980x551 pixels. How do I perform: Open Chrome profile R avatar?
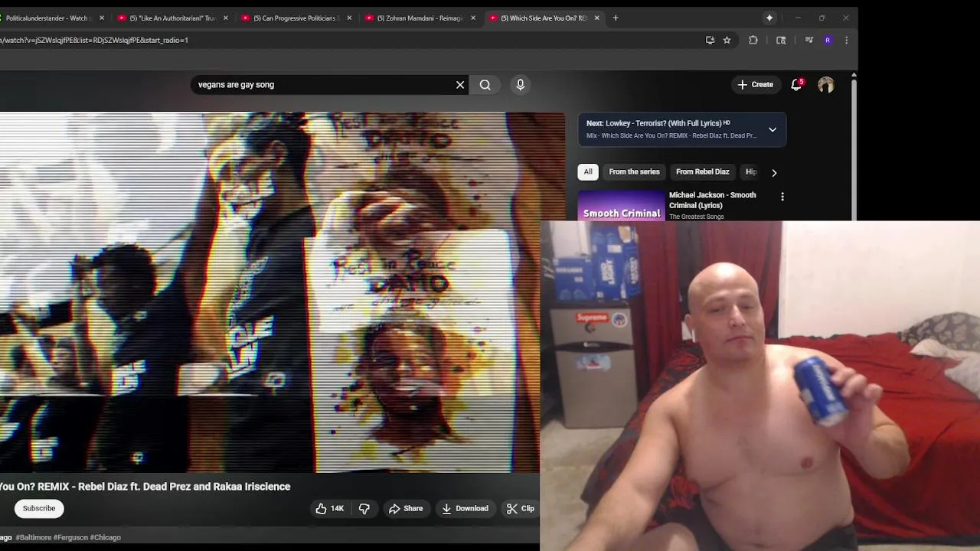coord(828,40)
